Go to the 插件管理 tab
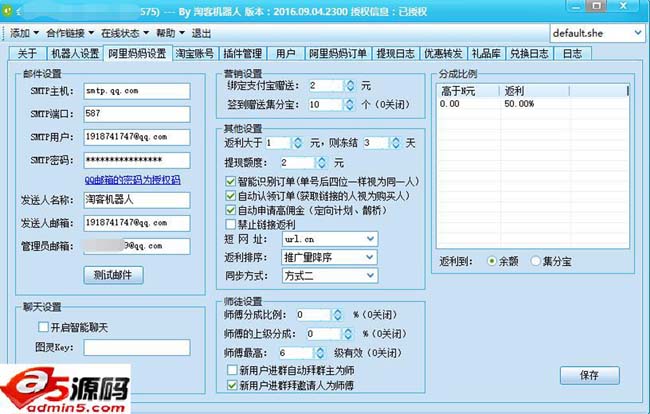Viewport: 650px width, 414px height. 242,53
